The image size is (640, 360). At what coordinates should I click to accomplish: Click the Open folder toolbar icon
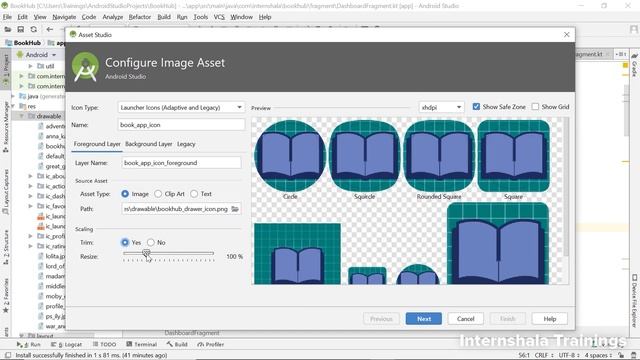click(8, 29)
